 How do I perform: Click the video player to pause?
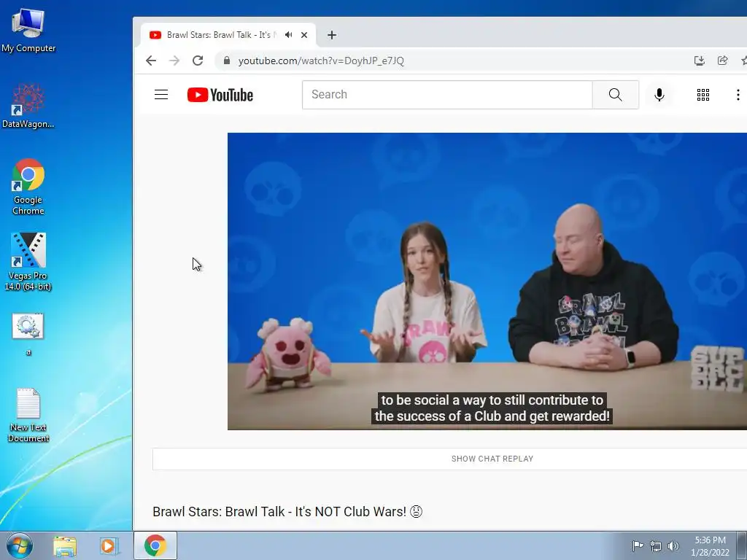coord(487,281)
